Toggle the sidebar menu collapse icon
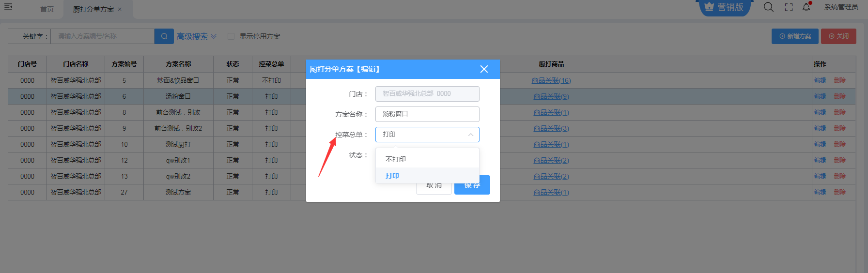868x273 pixels. click(x=8, y=7)
